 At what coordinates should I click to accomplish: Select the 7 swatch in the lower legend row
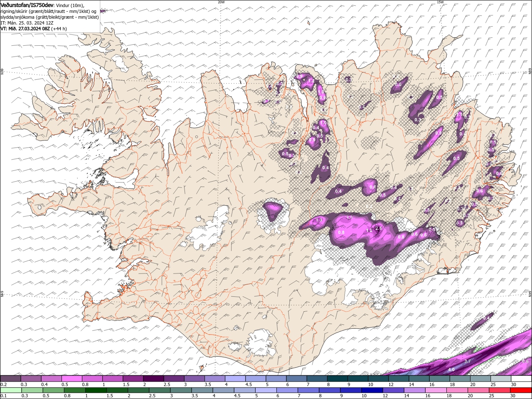(308, 390)
